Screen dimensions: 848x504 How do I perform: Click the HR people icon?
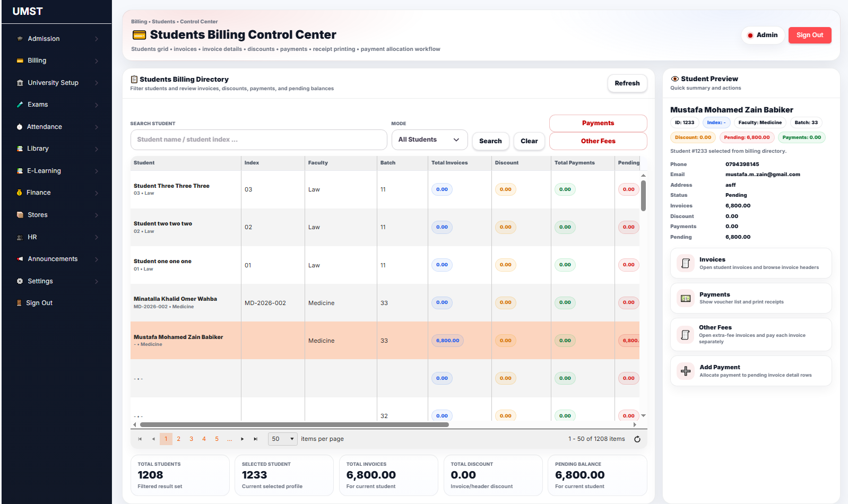coord(20,237)
